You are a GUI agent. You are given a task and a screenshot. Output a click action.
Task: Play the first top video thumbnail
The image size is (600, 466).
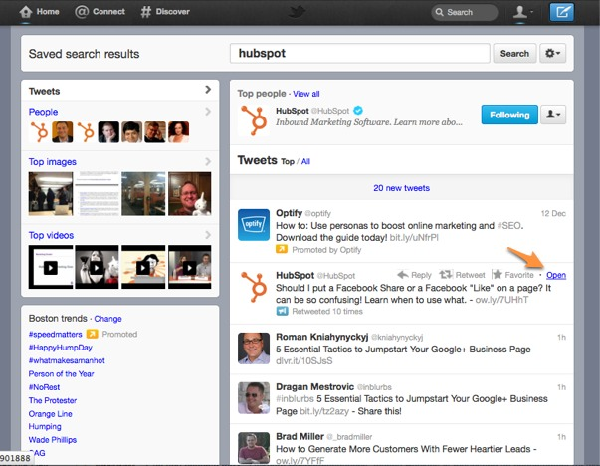[51, 267]
